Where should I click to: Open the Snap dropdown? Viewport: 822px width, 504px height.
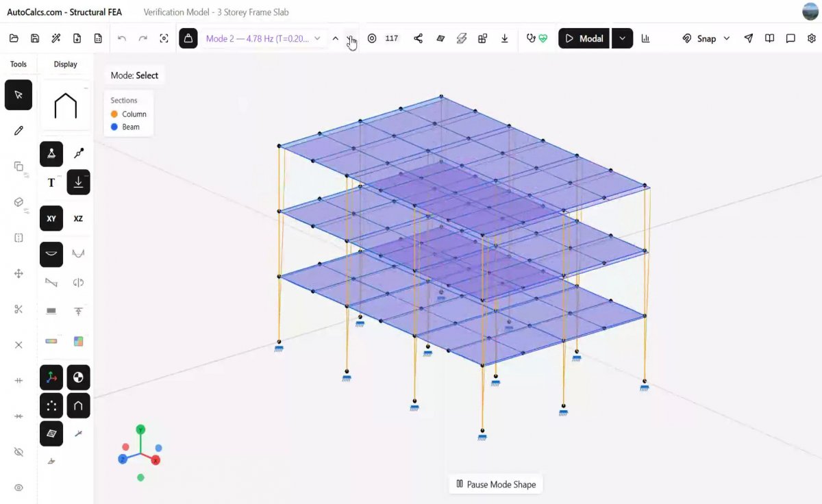(x=706, y=38)
